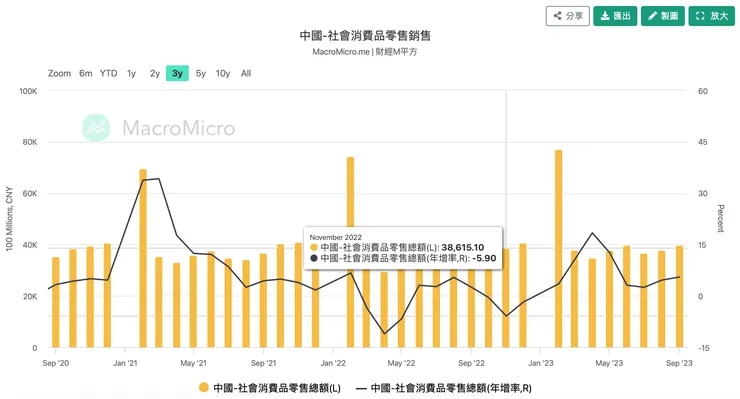Image resolution: width=740 pixels, height=399 pixels.
Task: Select the 1y zoom range
Action: (x=131, y=73)
